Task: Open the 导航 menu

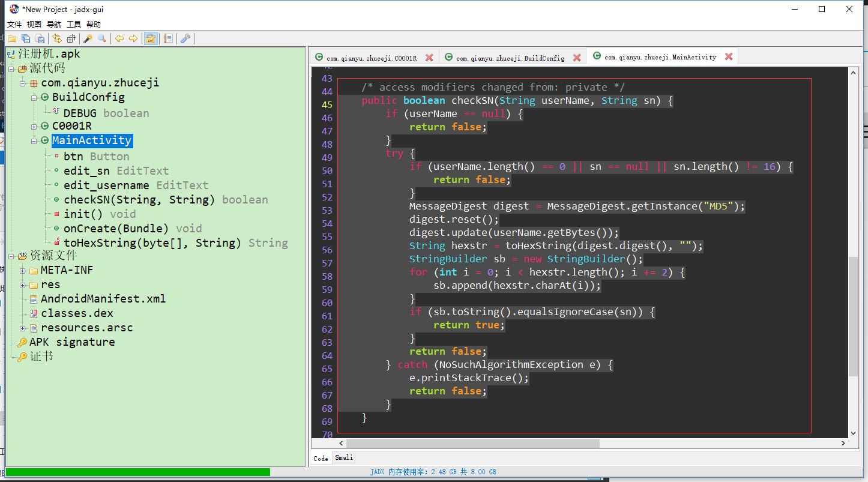Action: pyautogui.click(x=54, y=25)
